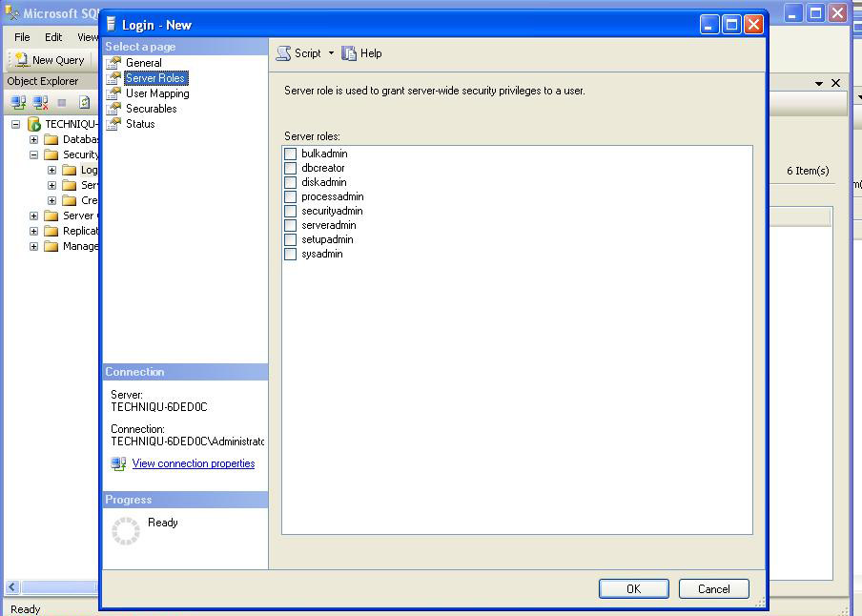Image resolution: width=862 pixels, height=616 pixels.
Task: Click the User Mapping page icon
Action: click(113, 93)
